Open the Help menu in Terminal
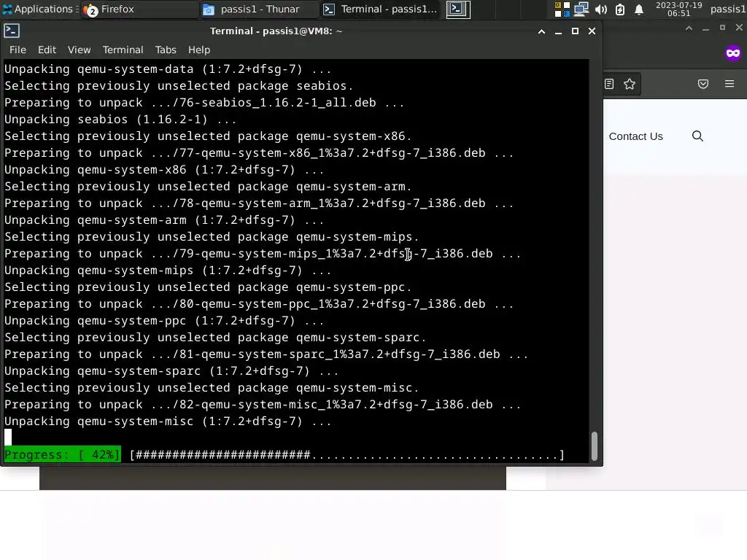Viewport: 747px width, 560px height. [x=199, y=50]
